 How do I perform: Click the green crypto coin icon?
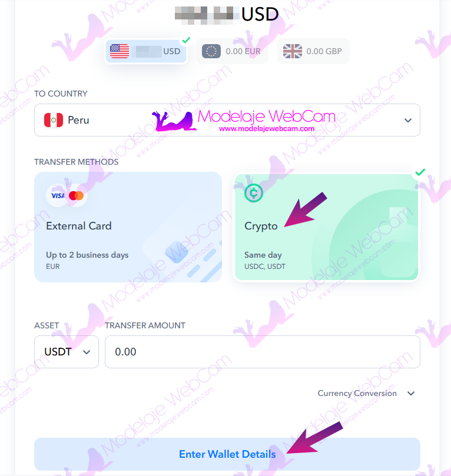254,193
